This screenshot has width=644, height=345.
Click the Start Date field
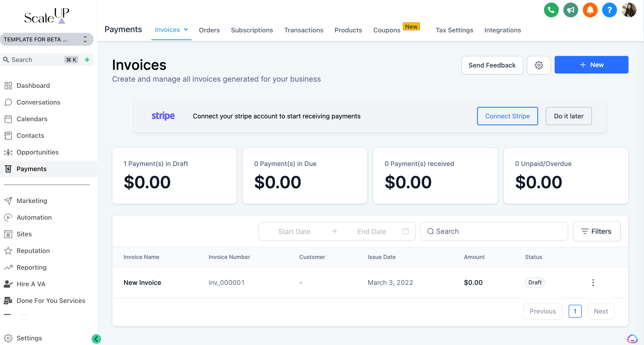(x=294, y=231)
